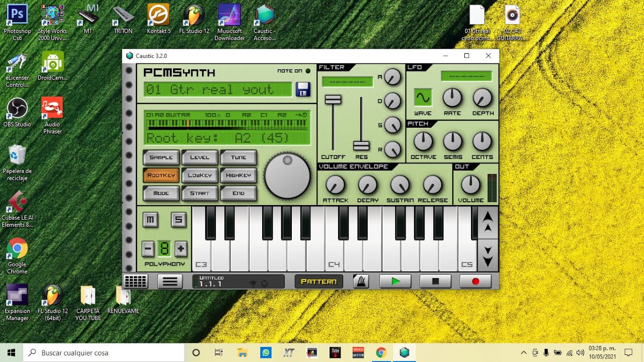This screenshot has height=362, width=644.
Task: Open the LFO target display selector
Action: click(466, 76)
